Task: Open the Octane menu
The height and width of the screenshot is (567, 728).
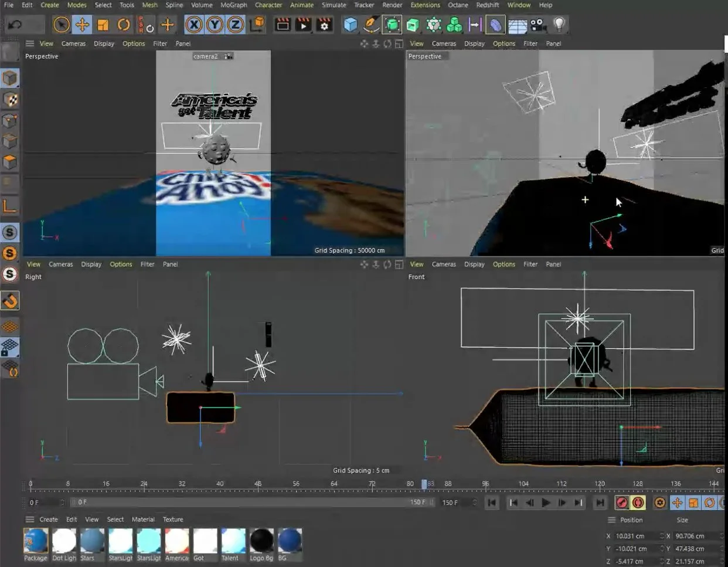Action: pyautogui.click(x=458, y=5)
